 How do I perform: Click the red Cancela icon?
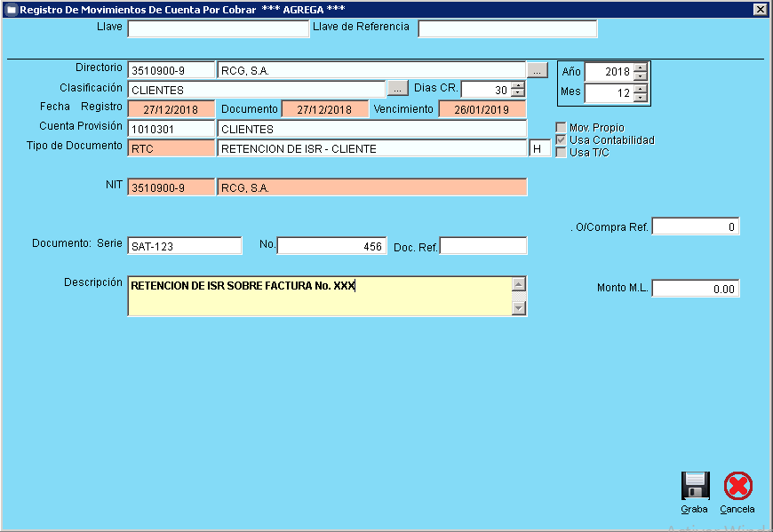(737, 487)
